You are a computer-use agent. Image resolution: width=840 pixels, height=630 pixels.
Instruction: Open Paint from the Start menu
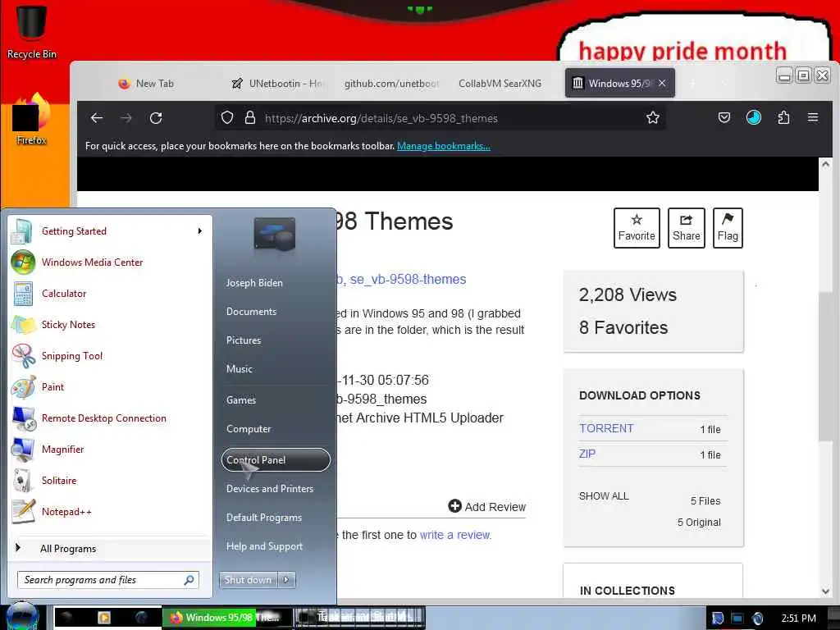coord(110,387)
